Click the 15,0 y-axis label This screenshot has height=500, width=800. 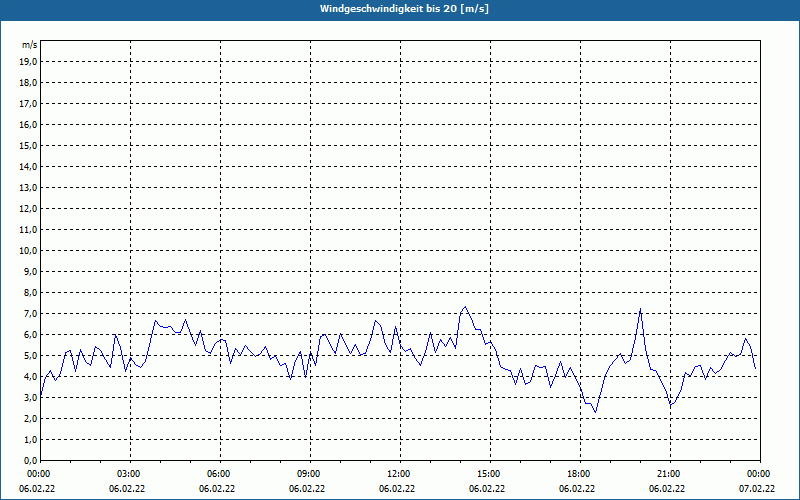(x=28, y=146)
